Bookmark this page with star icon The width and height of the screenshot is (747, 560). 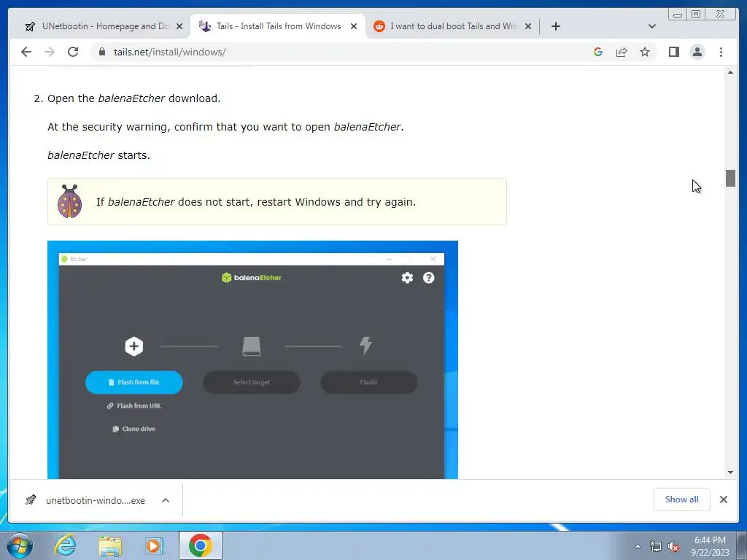click(645, 52)
